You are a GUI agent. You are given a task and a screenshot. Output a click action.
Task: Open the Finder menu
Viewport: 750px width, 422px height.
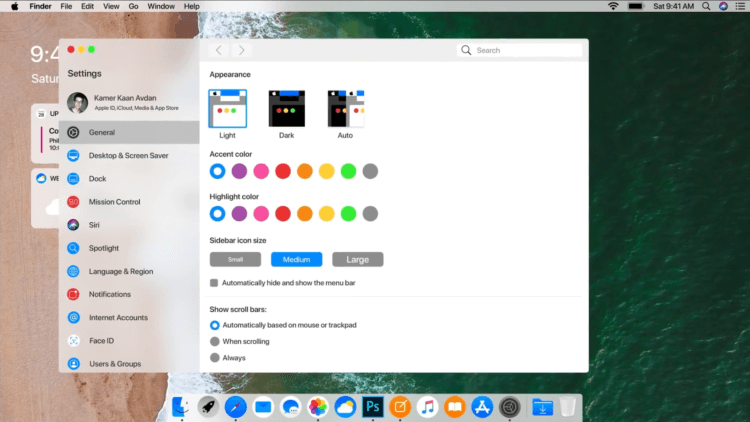[40, 6]
